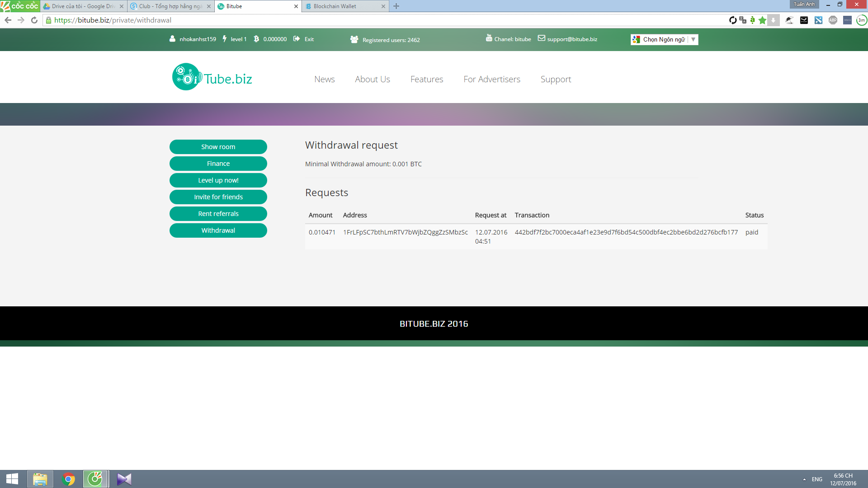Click the Level up now! button
Screen dimensions: 868x488
pos(218,180)
